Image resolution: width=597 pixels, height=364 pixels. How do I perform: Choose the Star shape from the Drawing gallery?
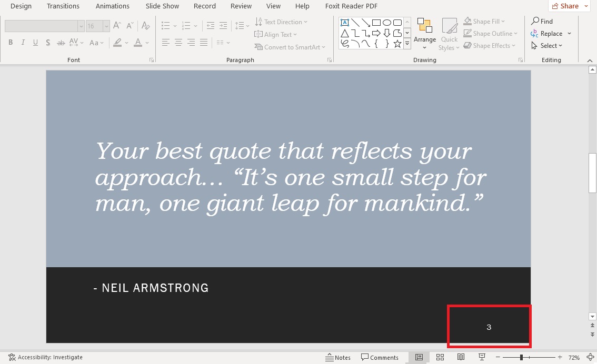pyautogui.click(x=399, y=44)
